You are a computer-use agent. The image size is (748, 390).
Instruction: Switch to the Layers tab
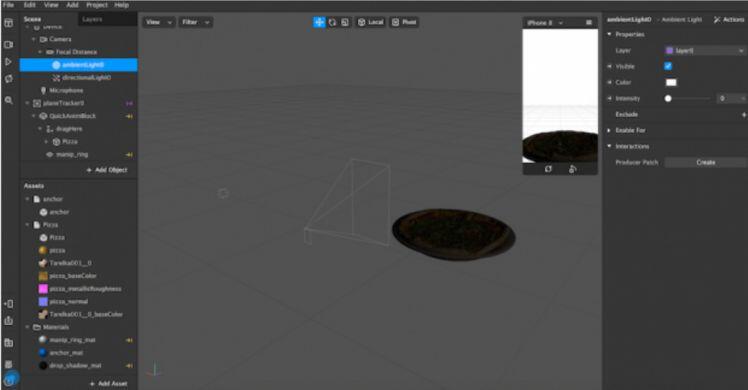[92, 19]
